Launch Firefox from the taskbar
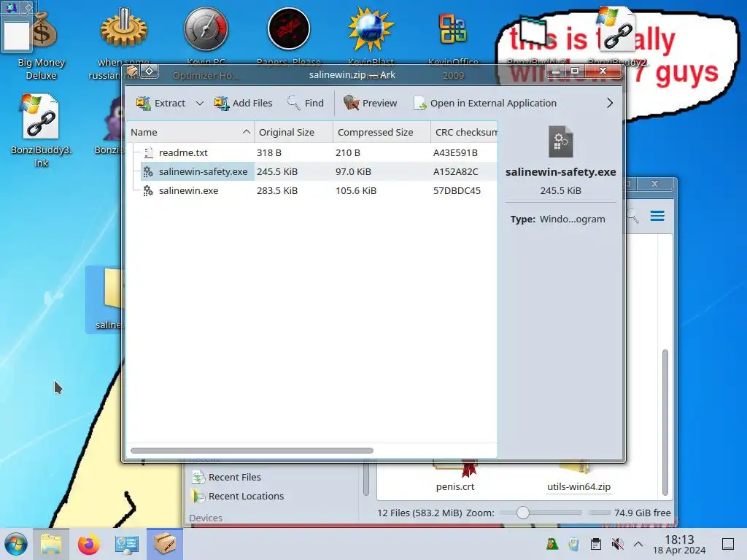The width and height of the screenshot is (747, 560). 88,544
